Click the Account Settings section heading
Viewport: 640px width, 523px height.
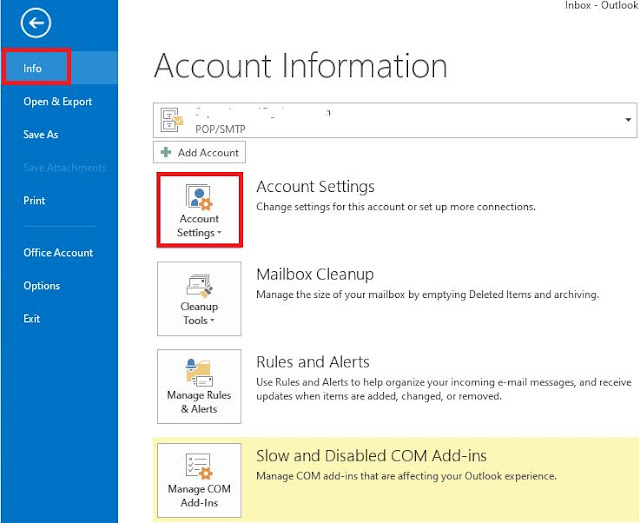coord(316,187)
